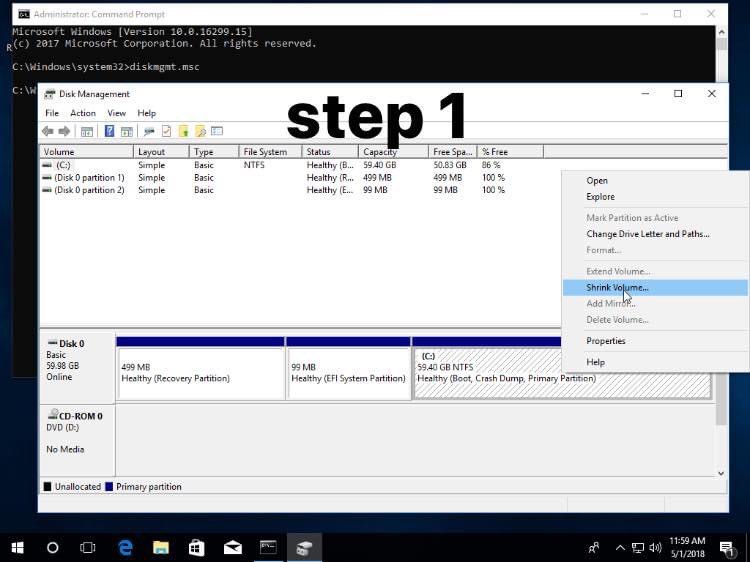This screenshot has width=750, height=562.
Task: Open the Action menu in Disk Management
Action: click(83, 113)
